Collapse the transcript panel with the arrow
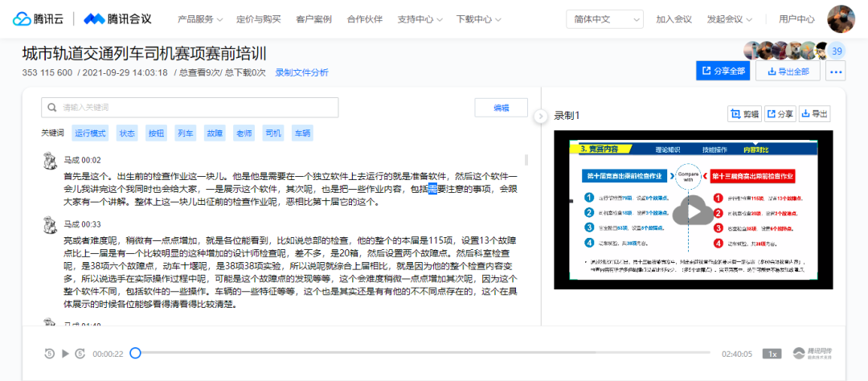This screenshot has width=868, height=381. coord(540,117)
